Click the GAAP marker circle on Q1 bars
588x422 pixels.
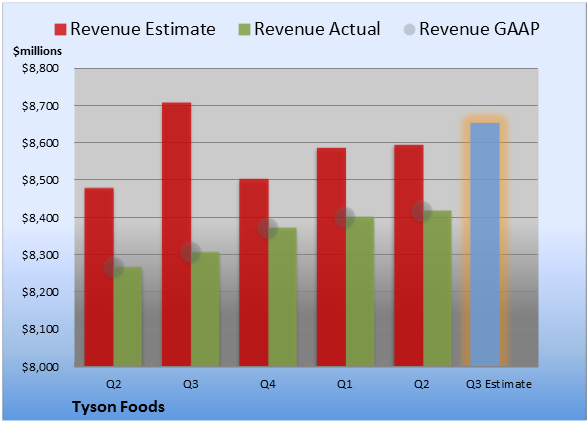pyautogui.click(x=345, y=217)
